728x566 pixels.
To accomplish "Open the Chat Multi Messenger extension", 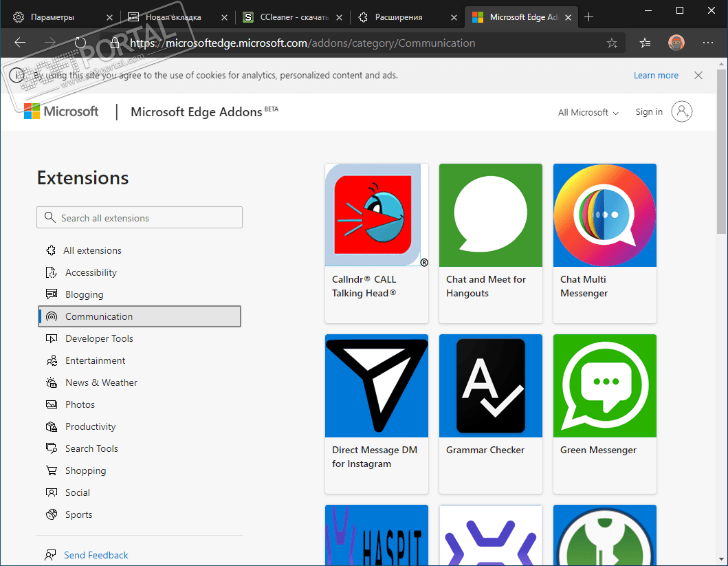I will pyautogui.click(x=605, y=243).
